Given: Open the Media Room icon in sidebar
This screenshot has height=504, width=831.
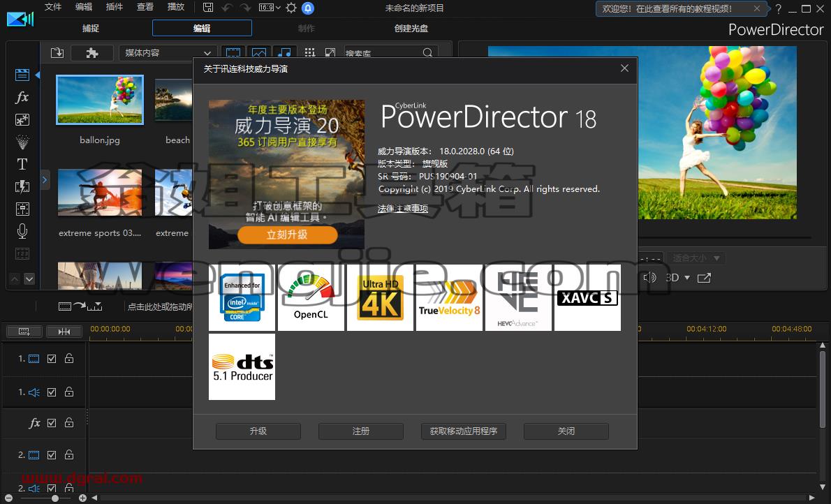Looking at the screenshot, I should tap(22, 75).
